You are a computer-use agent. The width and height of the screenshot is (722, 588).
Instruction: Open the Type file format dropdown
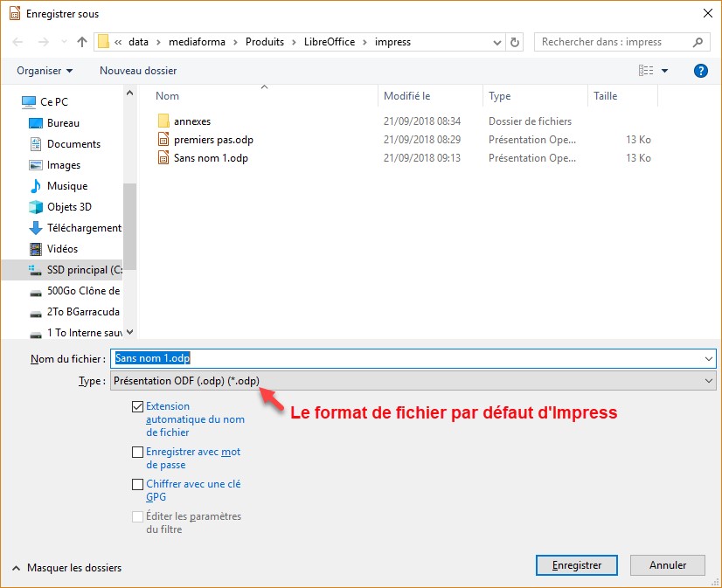[x=413, y=381]
